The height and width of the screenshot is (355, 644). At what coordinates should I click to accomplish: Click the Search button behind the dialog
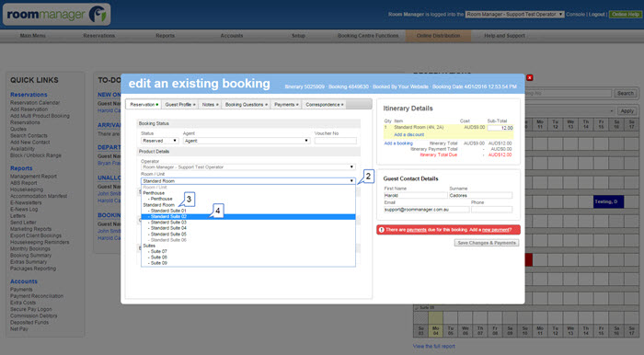click(x=625, y=94)
